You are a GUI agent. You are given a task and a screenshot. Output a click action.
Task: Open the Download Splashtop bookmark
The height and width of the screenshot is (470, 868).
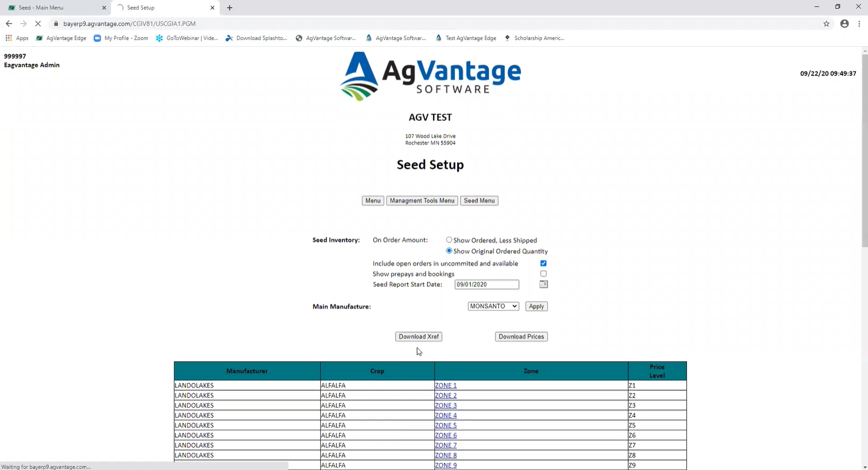pos(256,38)
